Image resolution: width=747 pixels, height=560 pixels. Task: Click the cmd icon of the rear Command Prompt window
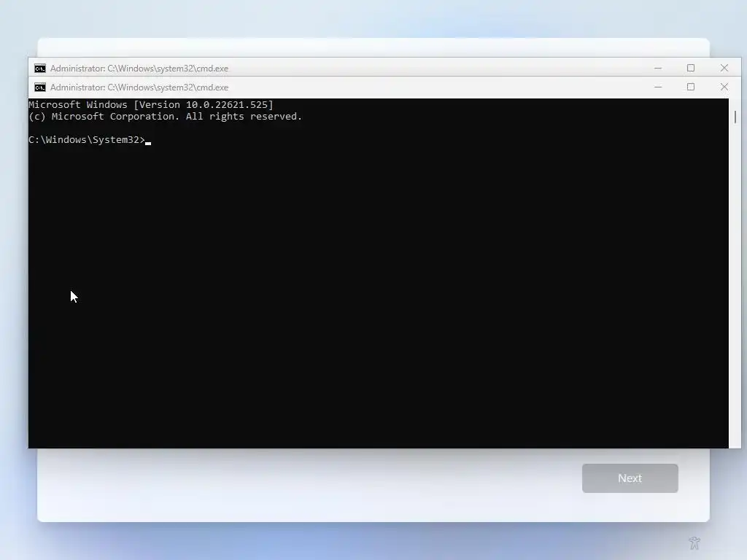coord(40,69)
